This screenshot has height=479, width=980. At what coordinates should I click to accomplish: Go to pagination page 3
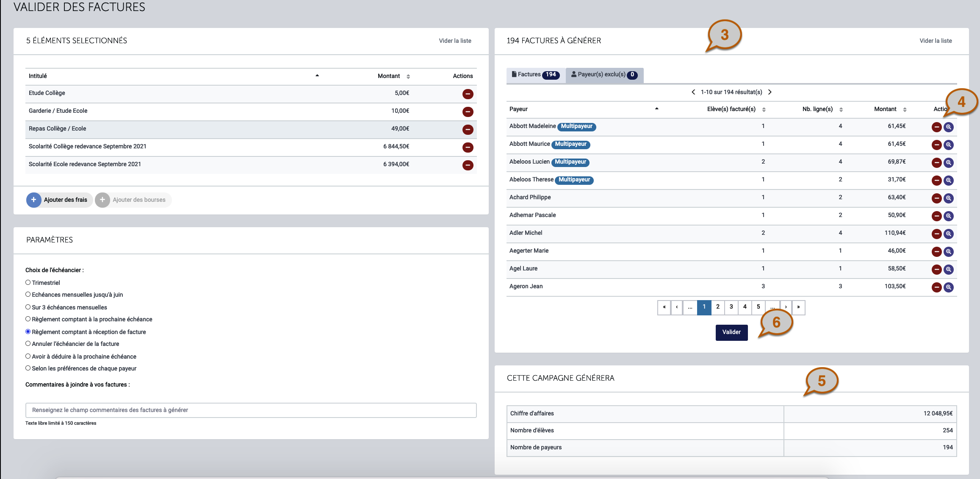click(x=731, y=307)
